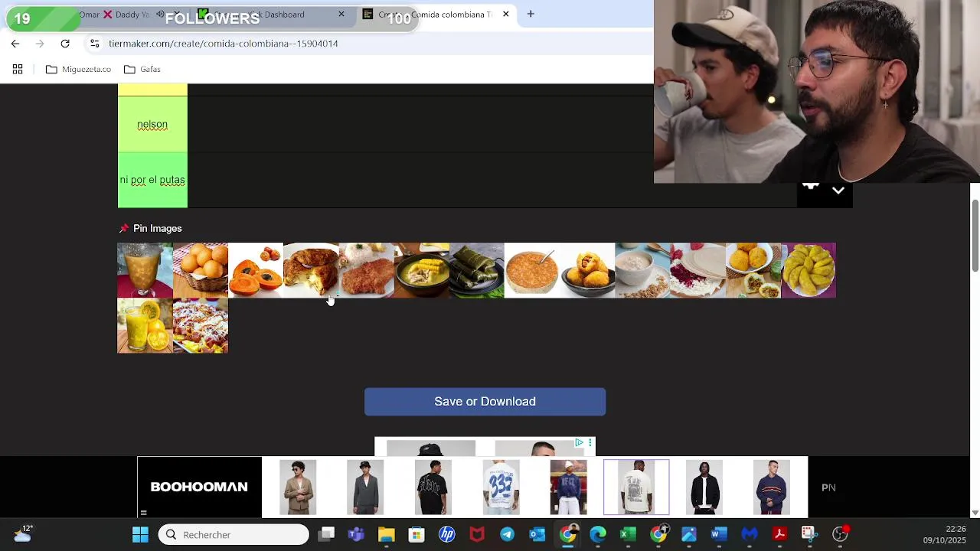Launch Microsoft Teams from taskbar
Image resolution: width=980 pixels, height=551 pixels.
356,534
